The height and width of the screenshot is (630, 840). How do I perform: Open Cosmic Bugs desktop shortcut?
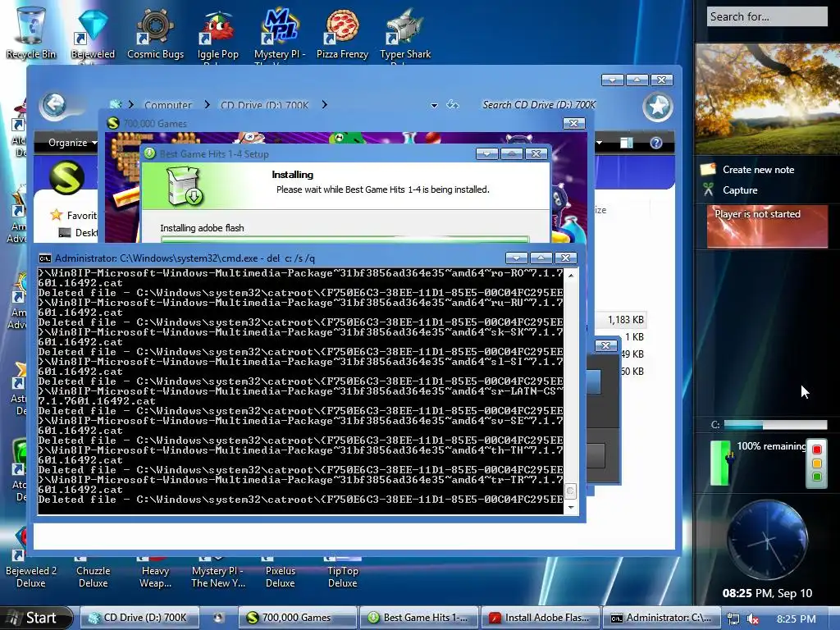point(155,33)
